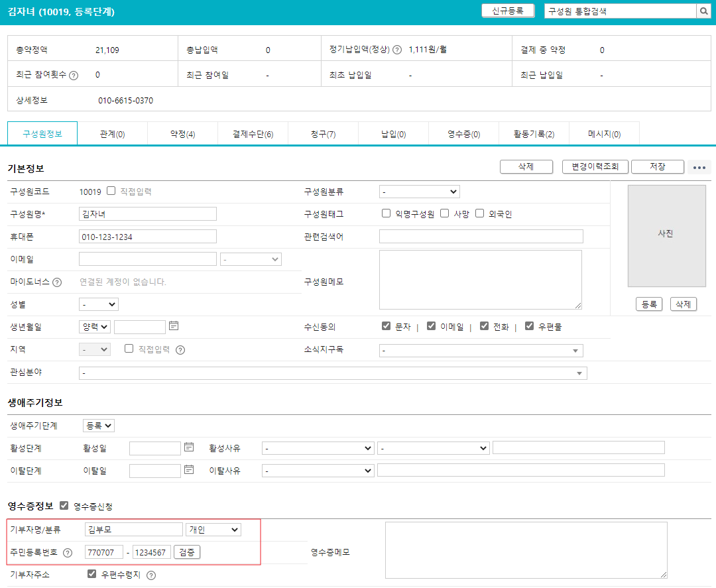Switch to the 메시지(0) tab
This screenshot has height=588, width=716.
605,134
